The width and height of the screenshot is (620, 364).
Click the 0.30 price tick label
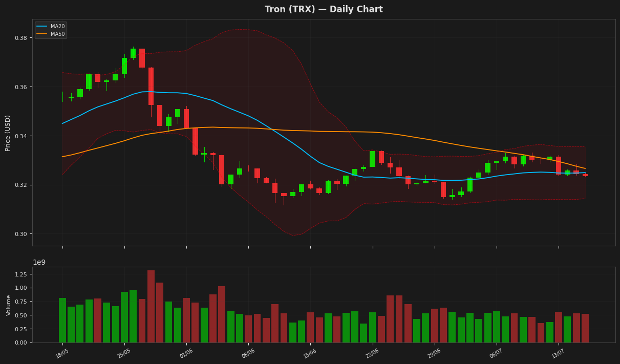21,234
